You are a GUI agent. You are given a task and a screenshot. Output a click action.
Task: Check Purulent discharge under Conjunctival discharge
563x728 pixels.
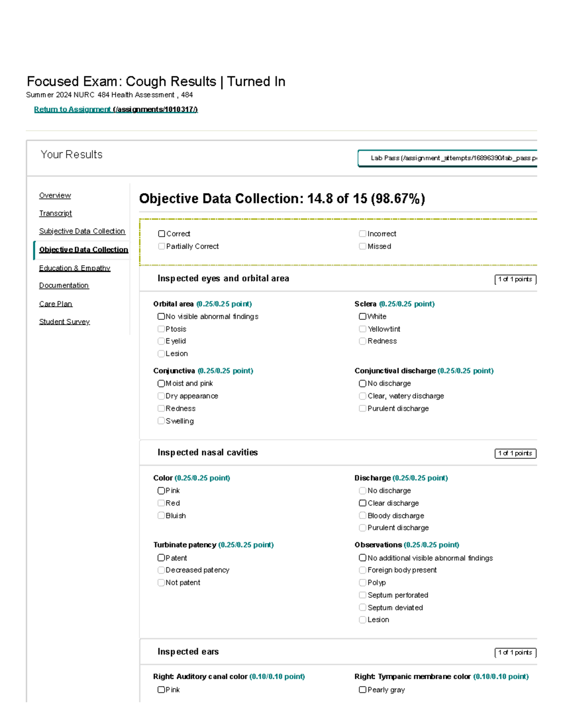tap(363, 408)
